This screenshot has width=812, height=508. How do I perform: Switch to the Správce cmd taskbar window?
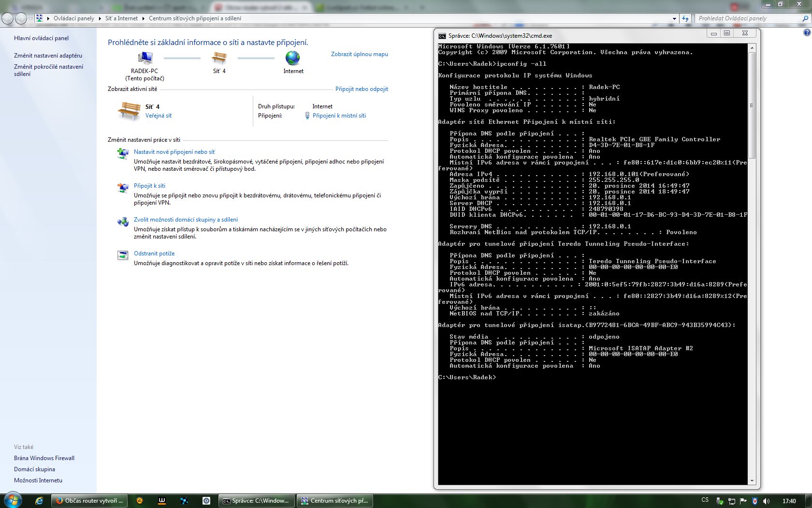coord(256,501)
